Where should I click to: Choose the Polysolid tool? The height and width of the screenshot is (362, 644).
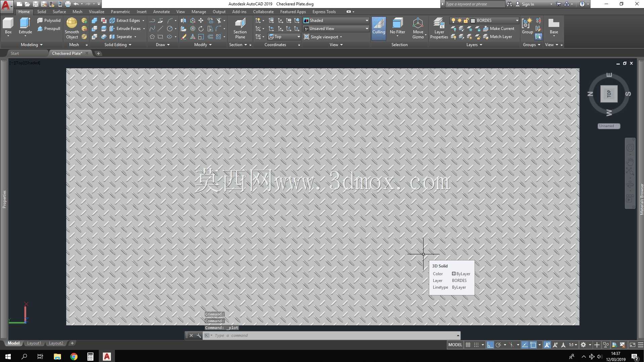49,21
